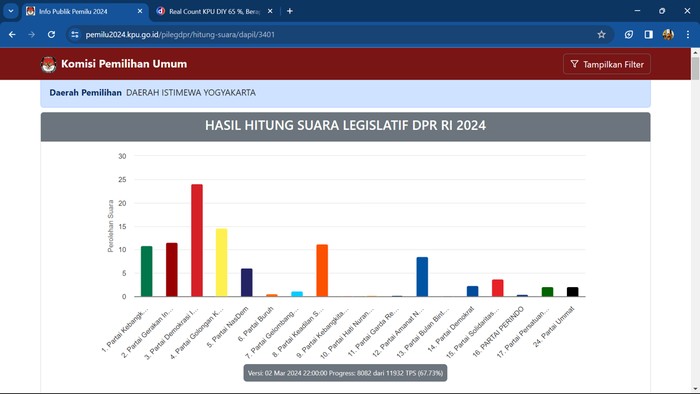Click dark red Partai Gerakan Indonesia bar
Screen dimensions: 700x394
click(x=172, y=270)
